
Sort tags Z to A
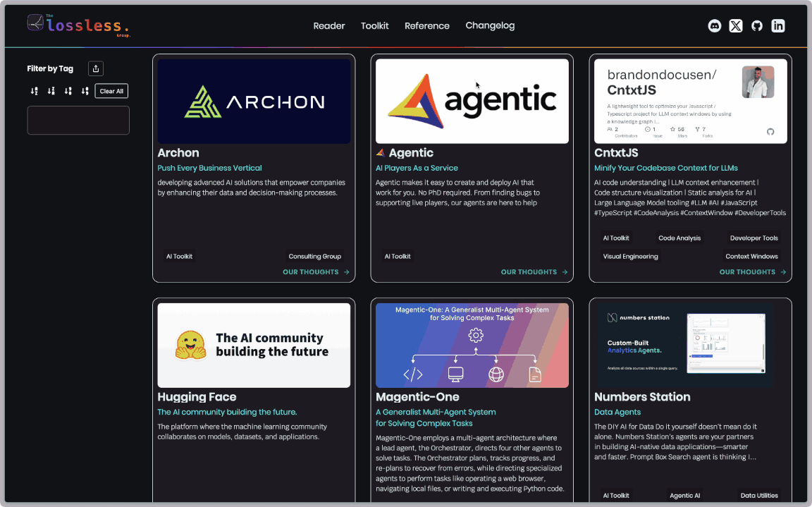coord(51,91)
